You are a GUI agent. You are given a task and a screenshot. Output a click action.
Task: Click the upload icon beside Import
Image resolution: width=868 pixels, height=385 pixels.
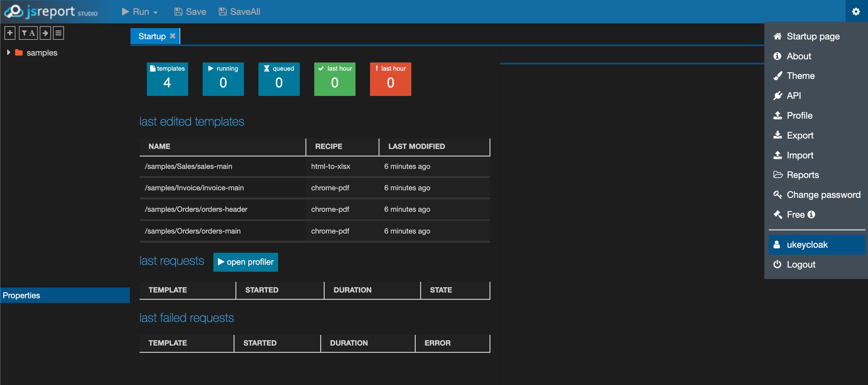pyautogui.click(x=777, y=155)
